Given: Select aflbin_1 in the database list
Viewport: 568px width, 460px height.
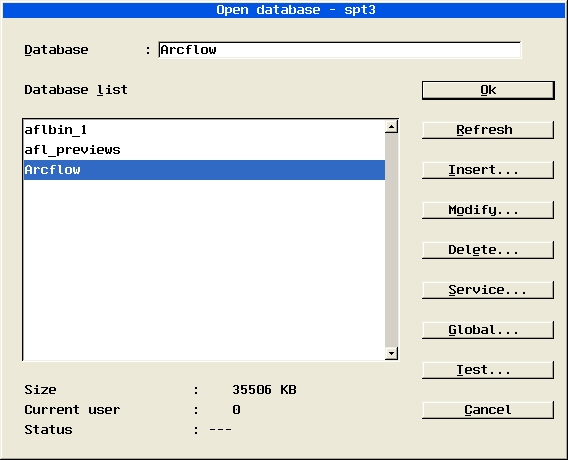Looking at the screenshot, I should 204,130.
